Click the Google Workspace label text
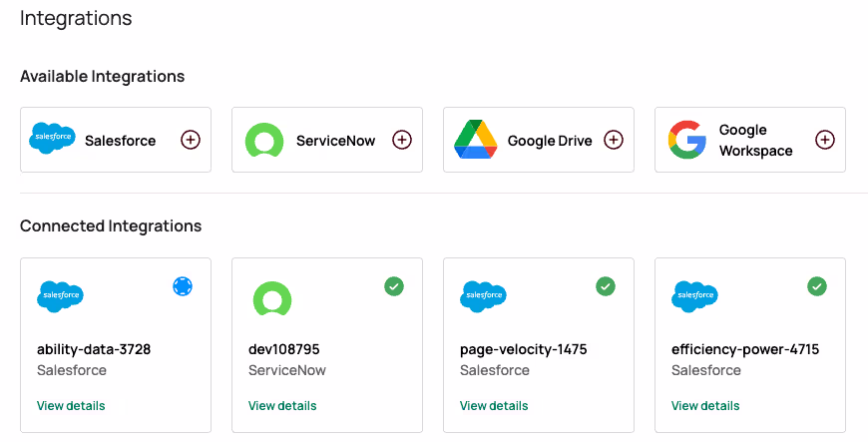 755,140
